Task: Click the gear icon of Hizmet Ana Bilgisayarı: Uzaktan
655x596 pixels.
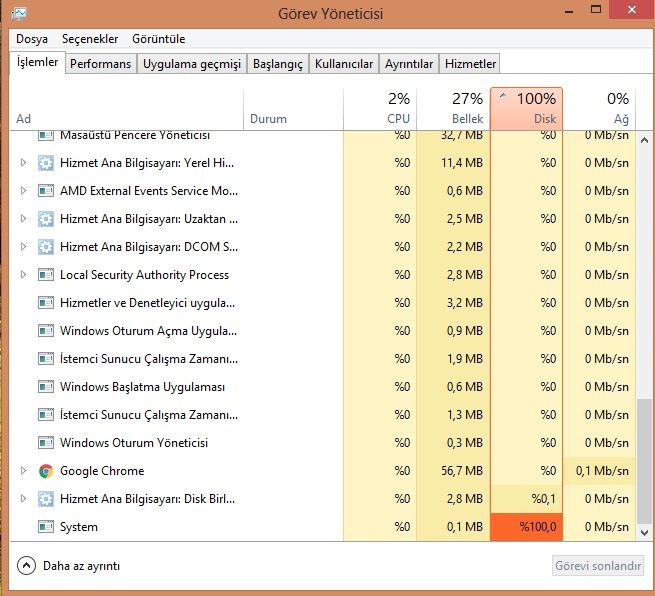Action: pyautogui.click(x=46, y=219)
